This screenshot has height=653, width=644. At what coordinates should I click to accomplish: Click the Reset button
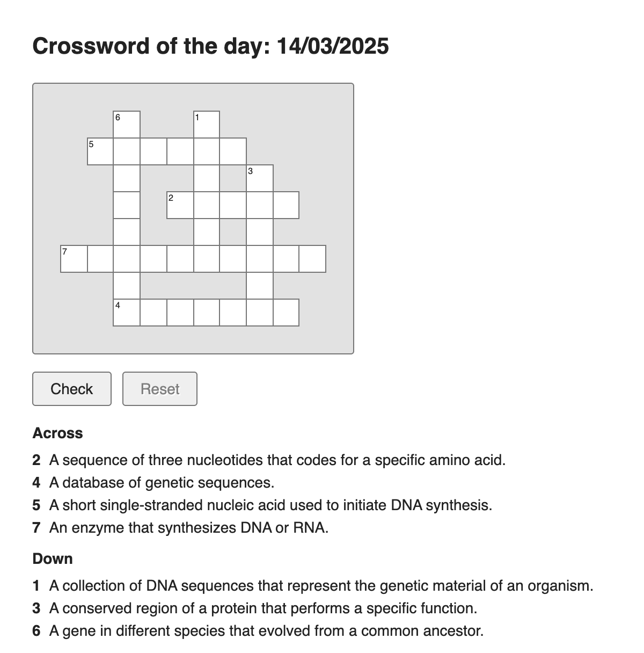[x=160, y=389]
